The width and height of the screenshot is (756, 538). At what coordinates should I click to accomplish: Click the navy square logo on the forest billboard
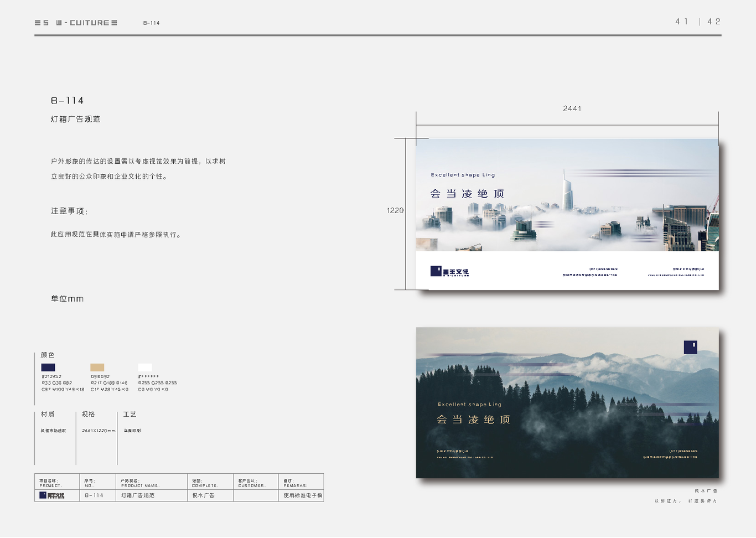pyautogui.click(x=690, y=347)
